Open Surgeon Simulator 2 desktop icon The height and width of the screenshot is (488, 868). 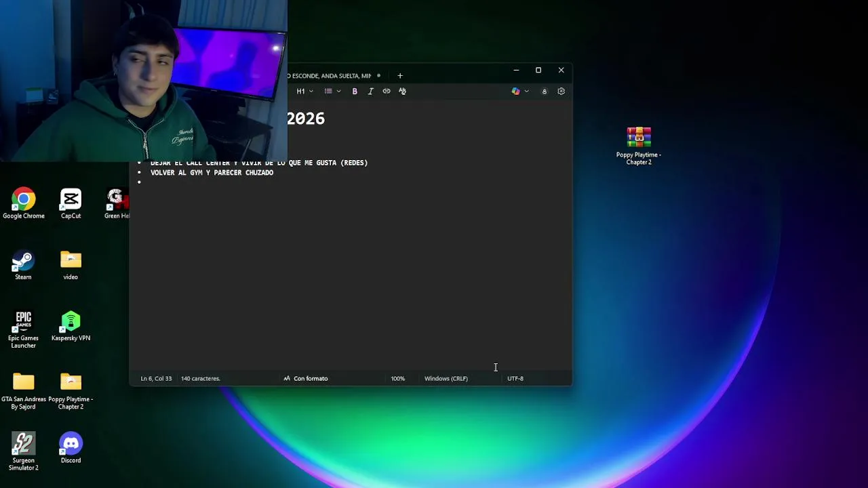click(x=23, y=452)
